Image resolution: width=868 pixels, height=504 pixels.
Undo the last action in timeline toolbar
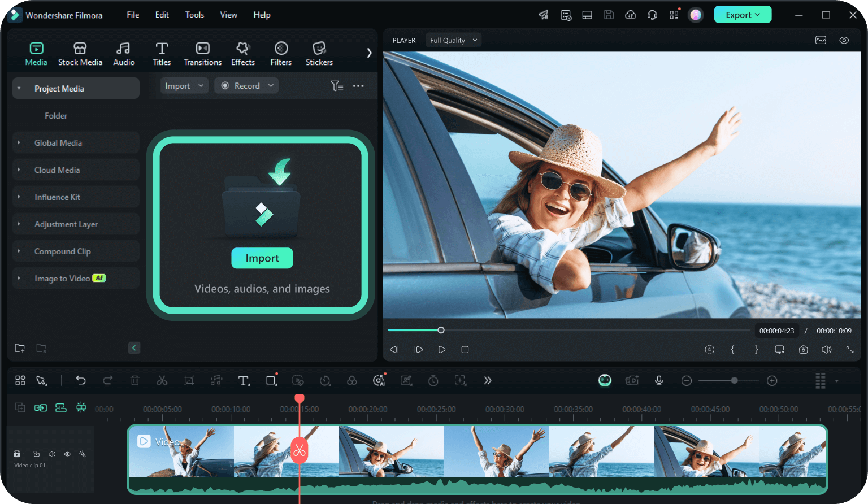(x=81, y=381)
